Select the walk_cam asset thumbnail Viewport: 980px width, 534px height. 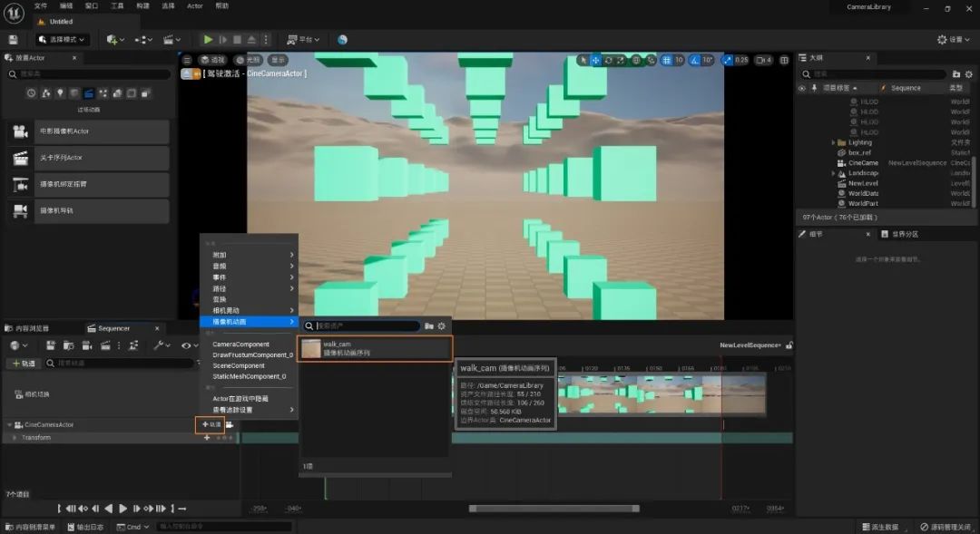(311, 348)
